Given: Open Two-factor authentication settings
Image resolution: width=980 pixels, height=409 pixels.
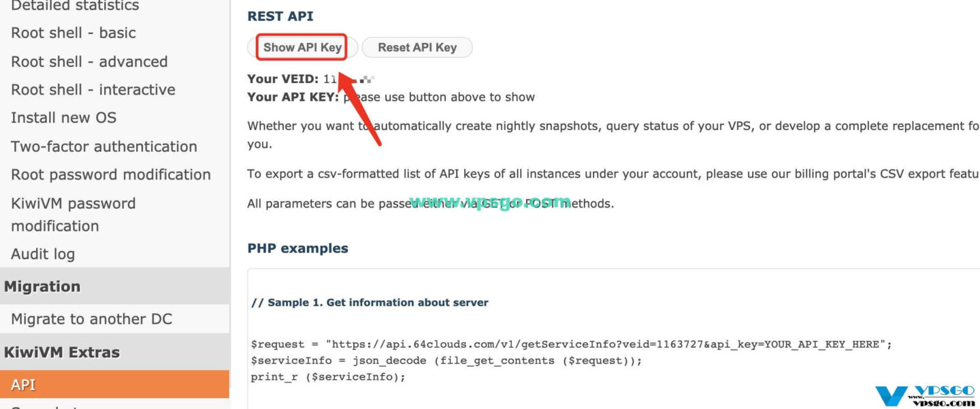Looking at the screenshot, I should [x=104, y=146].
